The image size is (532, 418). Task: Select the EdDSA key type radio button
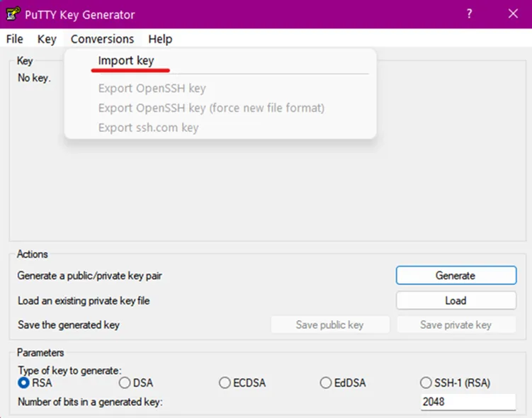(326, 383)
